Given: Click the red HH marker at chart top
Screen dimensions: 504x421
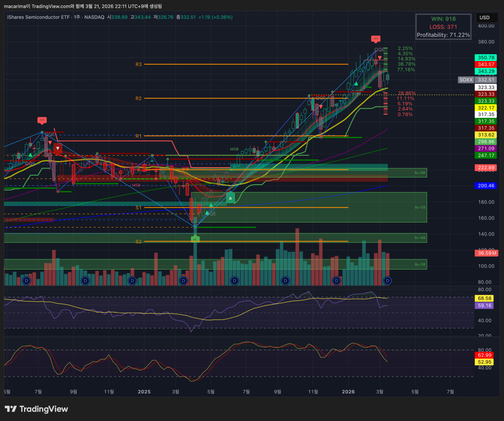Looking at the screenshot, I should [376, 39].
